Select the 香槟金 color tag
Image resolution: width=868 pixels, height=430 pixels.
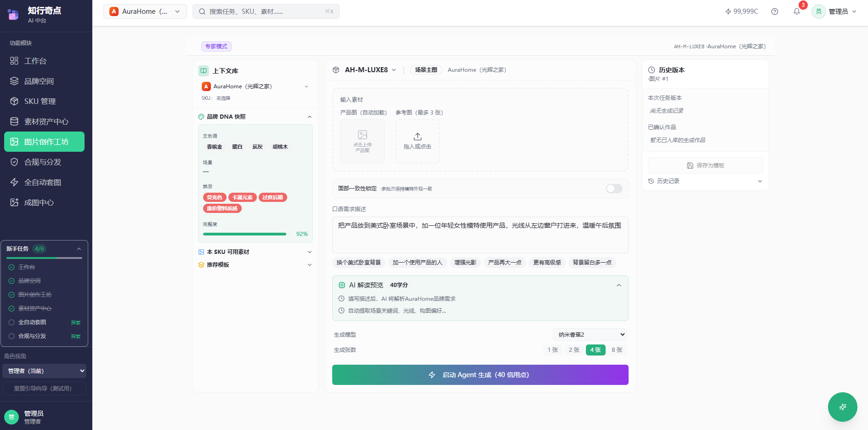pyautogui.click(x=214, y=146)
